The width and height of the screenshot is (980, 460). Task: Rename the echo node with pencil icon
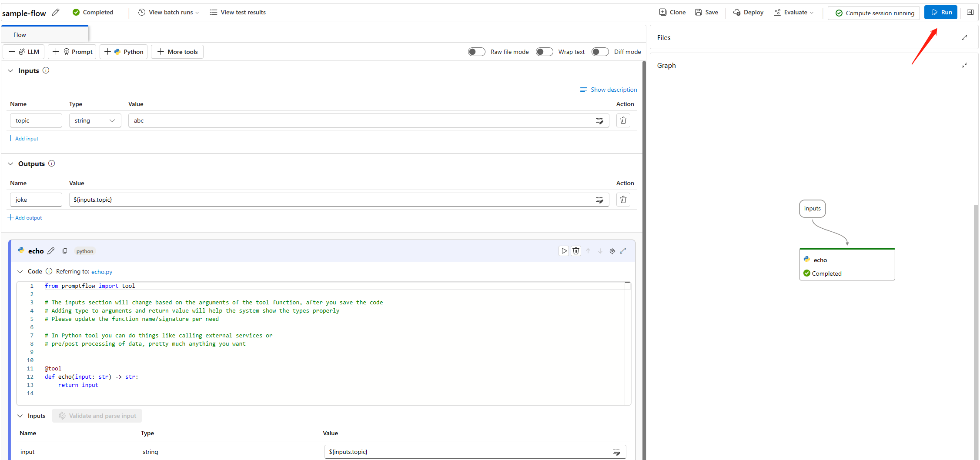click(x=51, y=251)
